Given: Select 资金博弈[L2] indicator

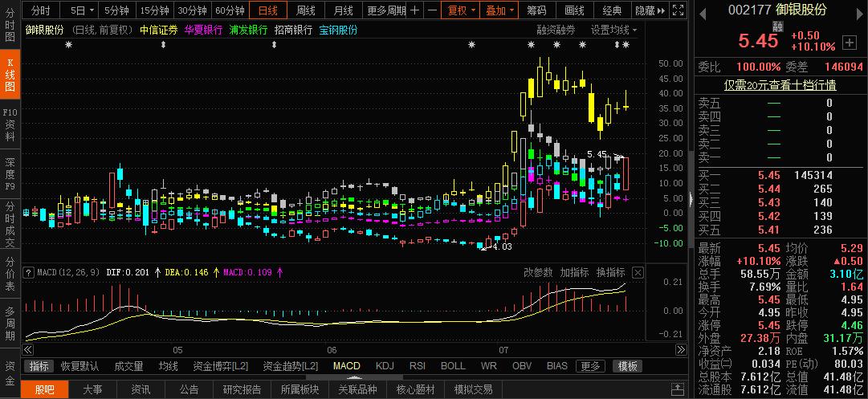Looking at the screenshot, I should click(220, 366).
